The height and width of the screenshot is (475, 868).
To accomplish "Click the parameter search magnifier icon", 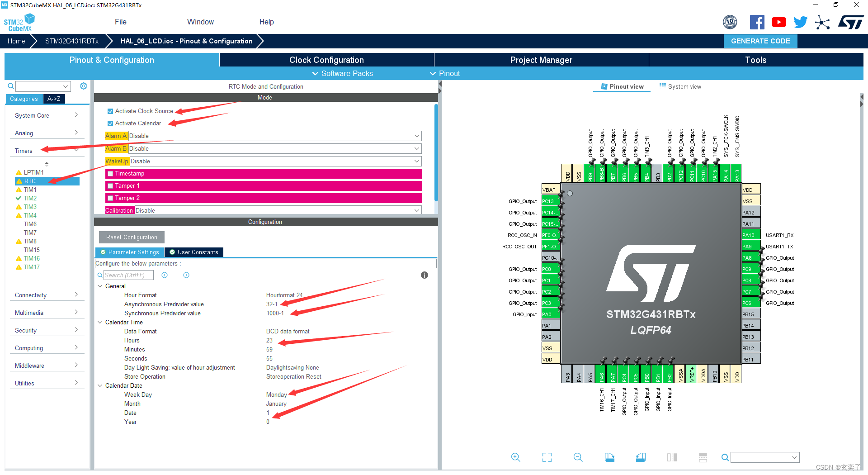I will (x=100, y=275).
